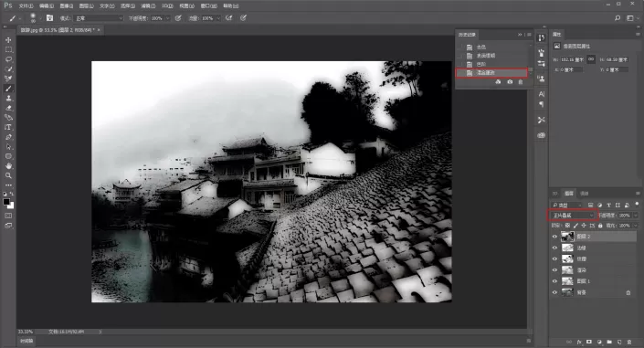This screenshot has width=644, height=348.
Task: Add layer style fx button
Action: point(579,342)
